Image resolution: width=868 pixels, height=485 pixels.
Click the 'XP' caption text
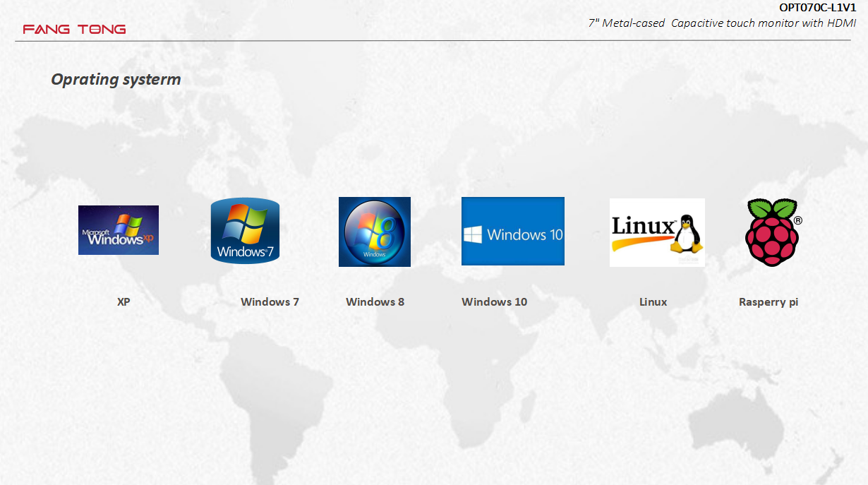point(123,302)
